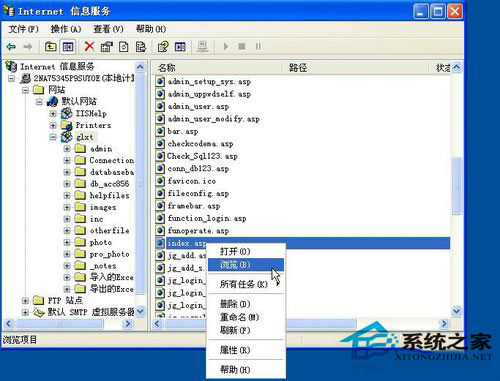This screenshot has height=381, width=500.
Task: Collapse the glxt tree node
Action: [53, 137]
